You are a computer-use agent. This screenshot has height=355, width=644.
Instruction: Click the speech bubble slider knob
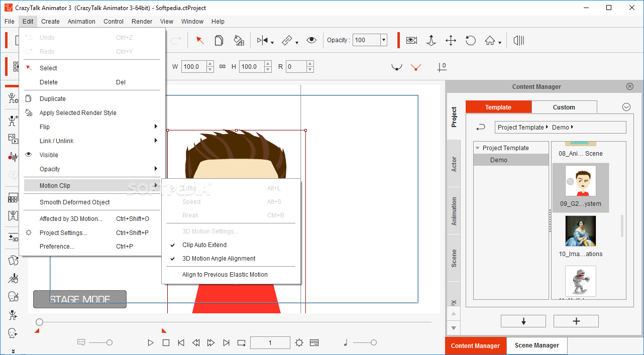(x=109, y=342)
